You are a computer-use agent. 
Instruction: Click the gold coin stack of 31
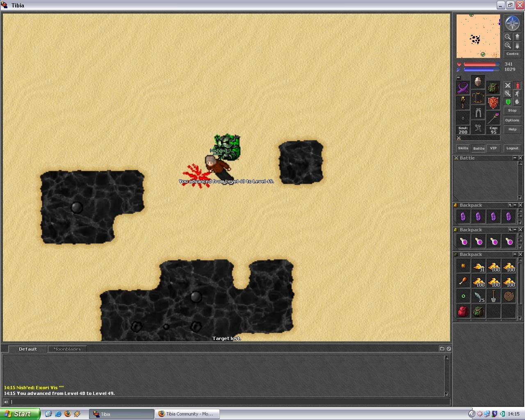pyautogui.click(x=478, y=266)
